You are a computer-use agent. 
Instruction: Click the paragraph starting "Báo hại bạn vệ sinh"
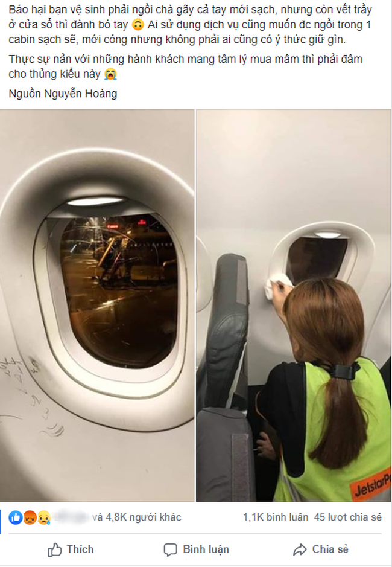pyautogui.click(x=191, y=25)
